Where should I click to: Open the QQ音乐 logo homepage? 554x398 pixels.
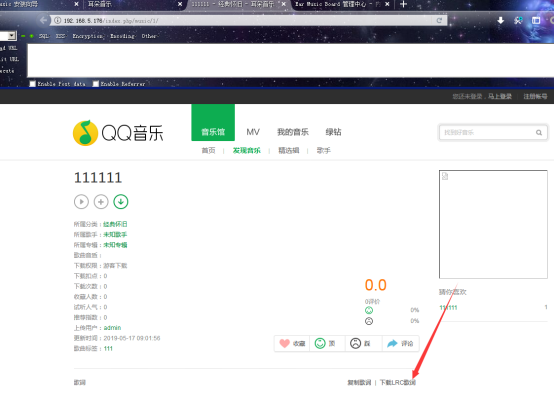pyautogui.click(x=118, y=133)
